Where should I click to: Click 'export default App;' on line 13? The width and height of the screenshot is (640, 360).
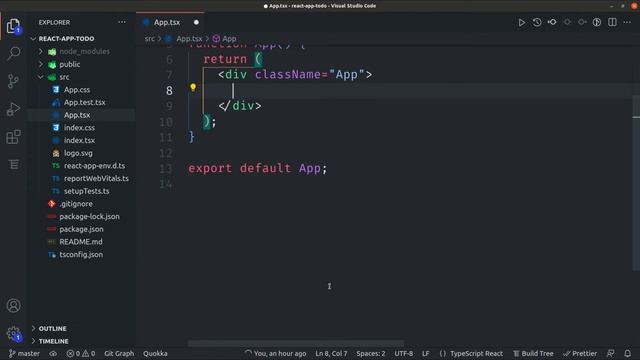pyautogui.click(x=258, y=168)
